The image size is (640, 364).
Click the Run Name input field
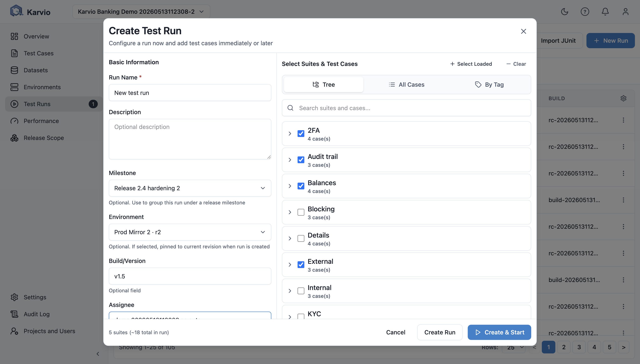tap(190, 93)
